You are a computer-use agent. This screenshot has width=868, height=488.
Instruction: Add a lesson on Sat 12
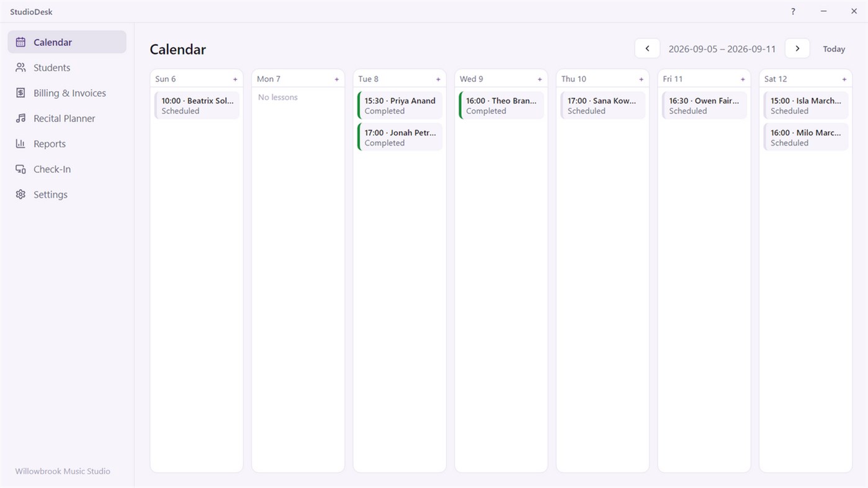(844, 79)
